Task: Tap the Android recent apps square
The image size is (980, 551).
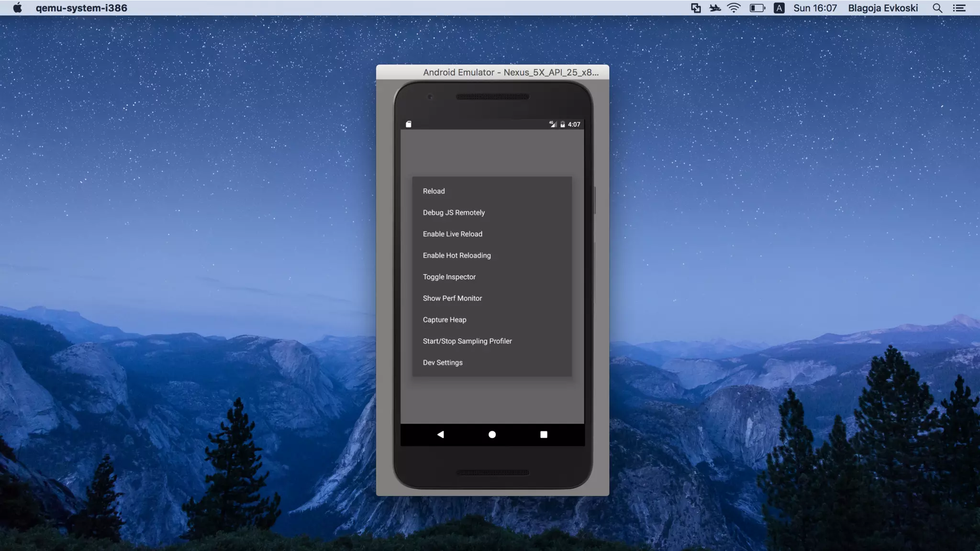Action: tap(544, 434)
